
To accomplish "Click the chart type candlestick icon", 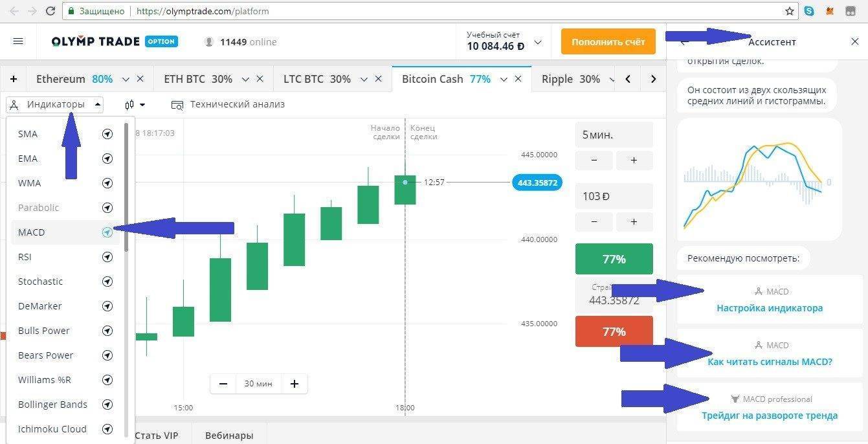I will 130,104.
